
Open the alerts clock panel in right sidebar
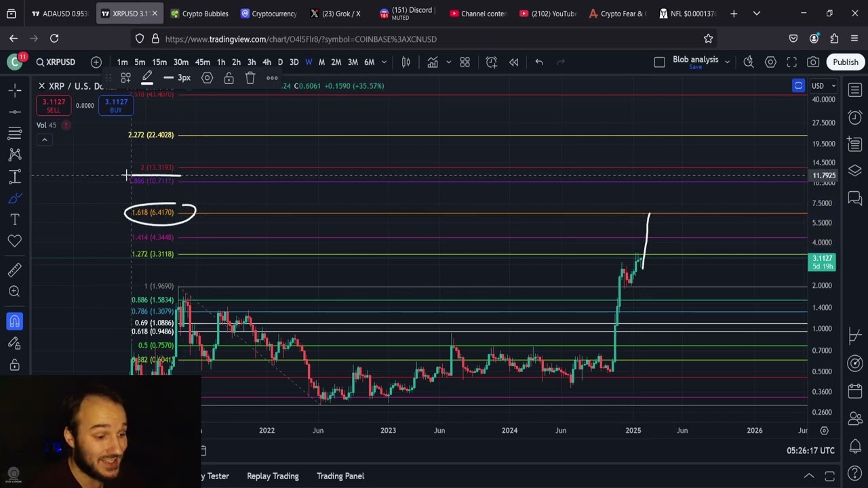855,117
